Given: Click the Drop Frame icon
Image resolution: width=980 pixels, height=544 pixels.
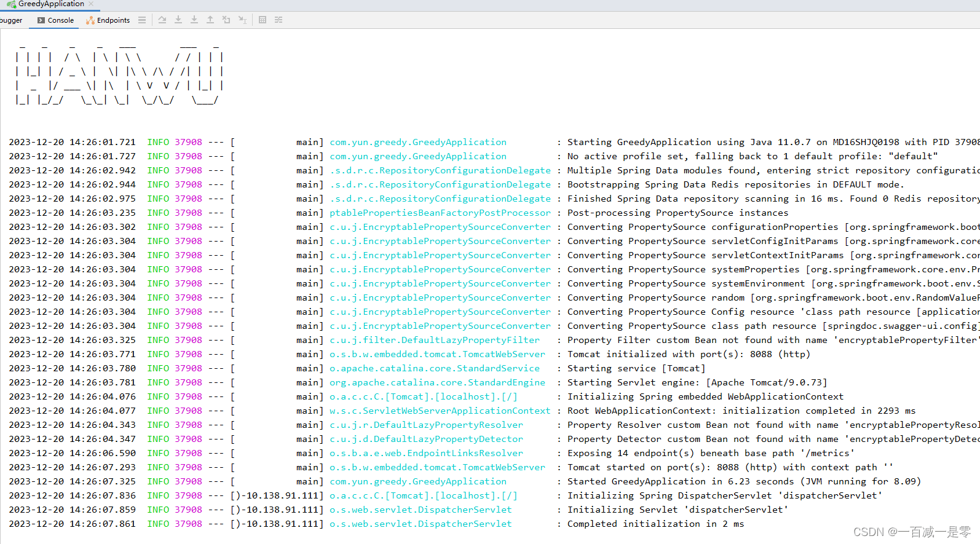Looking at the screenshot, I should pyautogui.click(x=226, y=20).
